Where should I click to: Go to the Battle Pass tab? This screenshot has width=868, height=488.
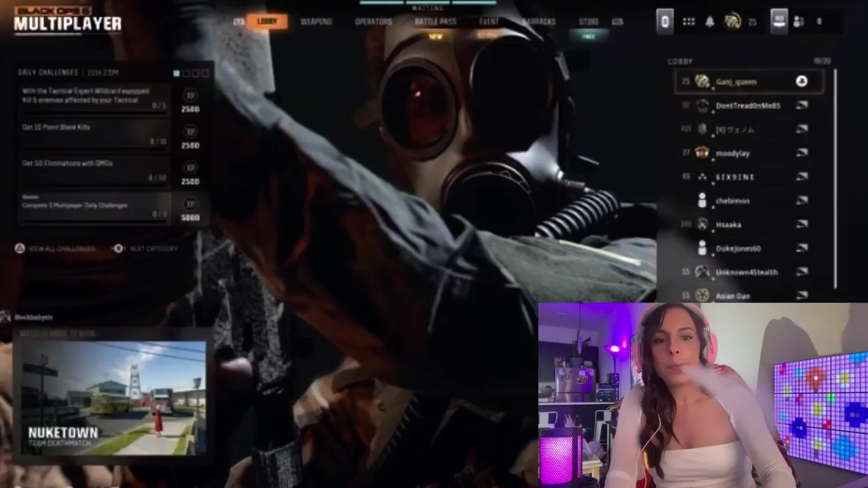click(x=435, y=22)
